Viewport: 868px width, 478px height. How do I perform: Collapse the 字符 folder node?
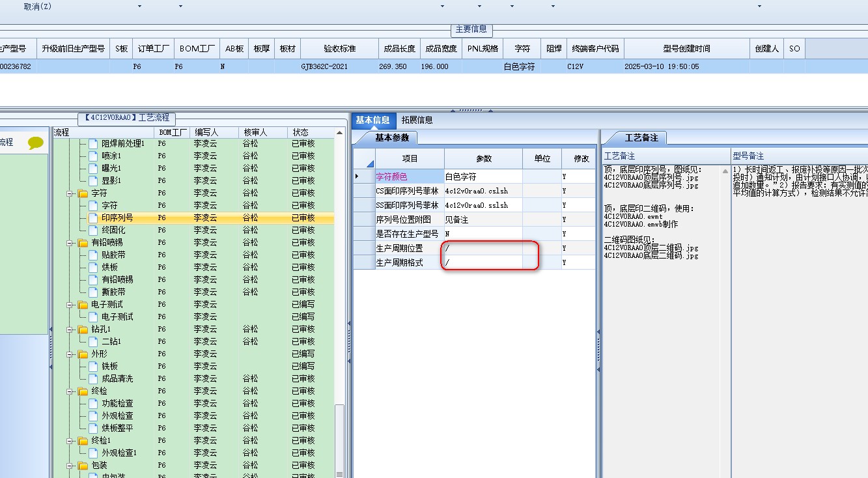point(69,193)
